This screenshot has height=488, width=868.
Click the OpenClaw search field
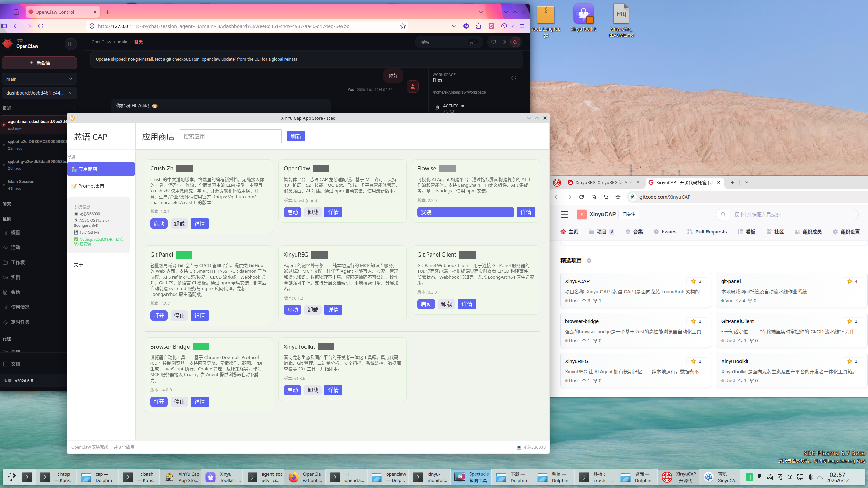coord(449,42)
